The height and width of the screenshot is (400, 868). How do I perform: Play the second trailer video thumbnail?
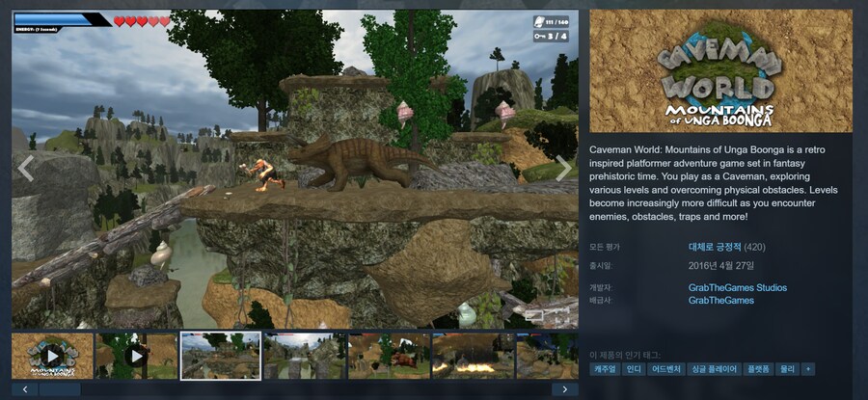pos(136,356)
